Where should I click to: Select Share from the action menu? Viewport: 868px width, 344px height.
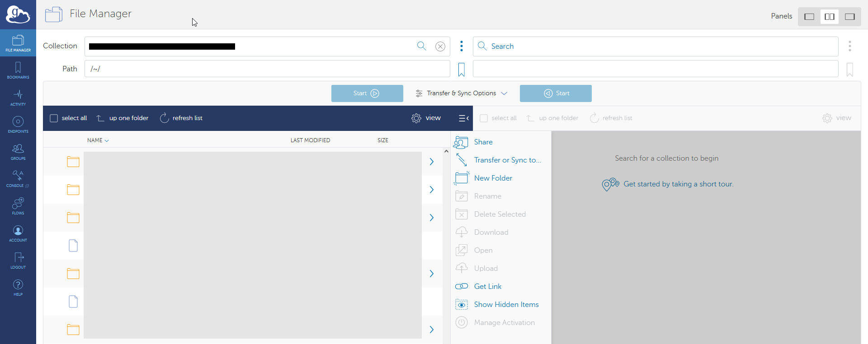[x=483, y=142]
